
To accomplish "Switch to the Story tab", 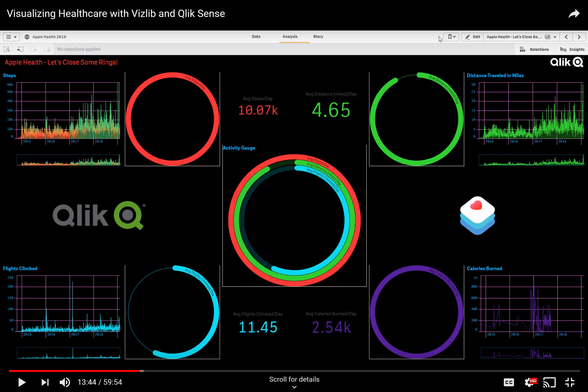I will coord(318,37).
